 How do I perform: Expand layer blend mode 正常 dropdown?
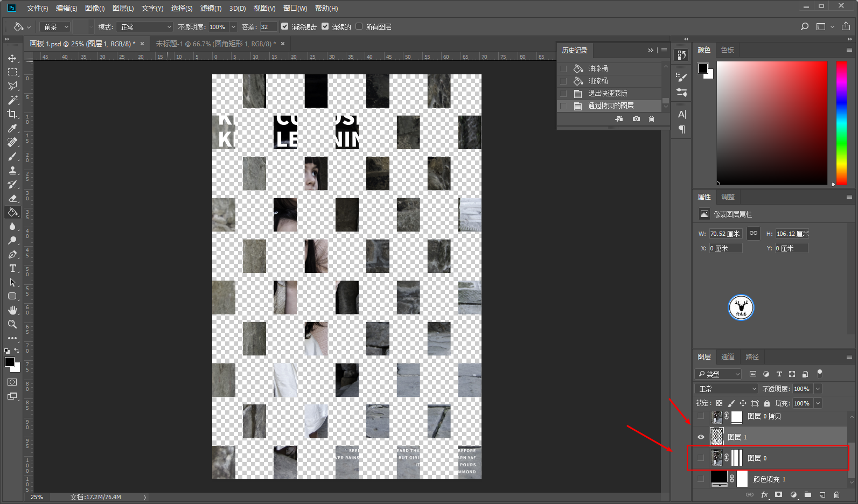coord(726,389)
